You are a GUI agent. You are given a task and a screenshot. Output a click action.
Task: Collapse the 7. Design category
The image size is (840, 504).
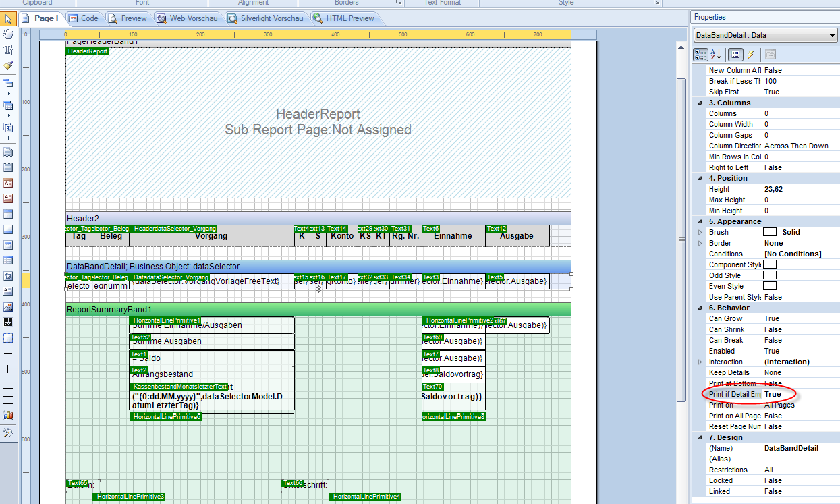point(700,437)
